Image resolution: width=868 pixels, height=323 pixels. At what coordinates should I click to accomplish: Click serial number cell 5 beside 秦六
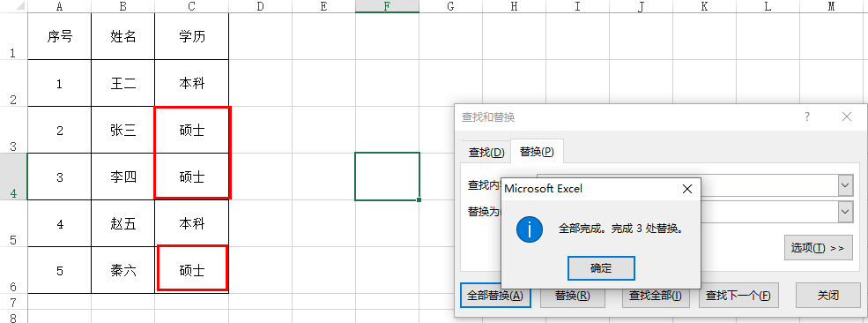(x=59, y=270)
